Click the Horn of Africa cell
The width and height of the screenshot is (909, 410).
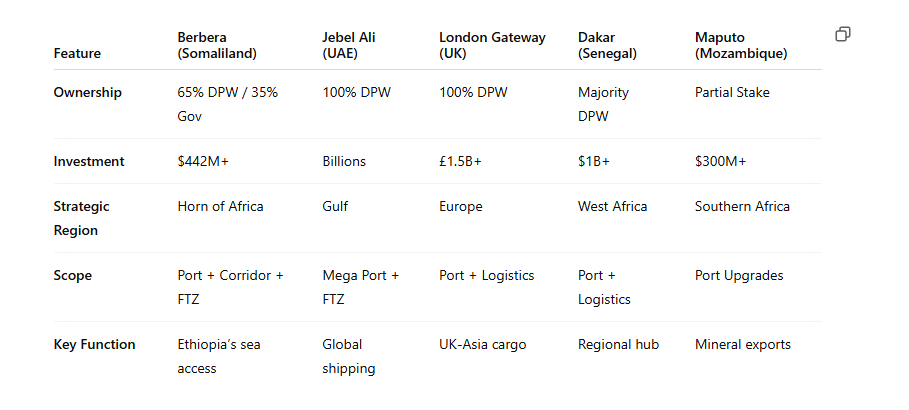pyautogui.click(x=220, y=206)
